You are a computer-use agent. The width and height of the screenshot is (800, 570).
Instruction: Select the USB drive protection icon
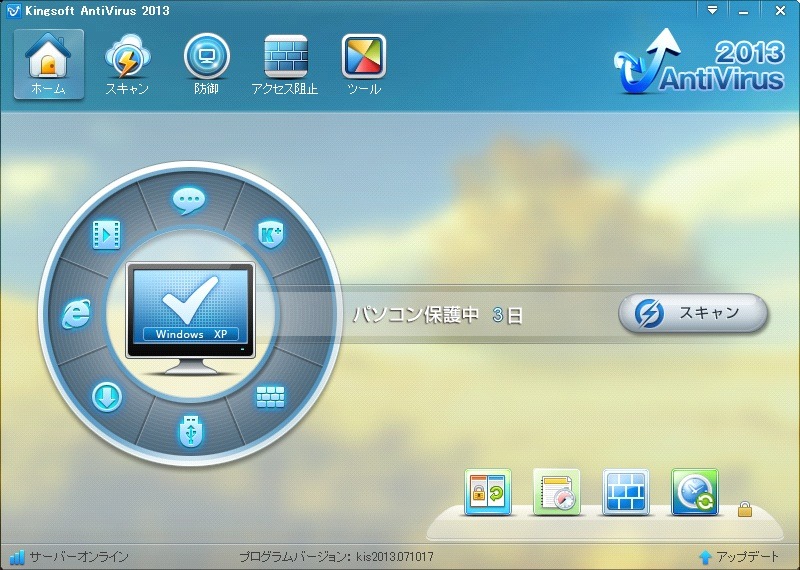(x=190, y=431)
